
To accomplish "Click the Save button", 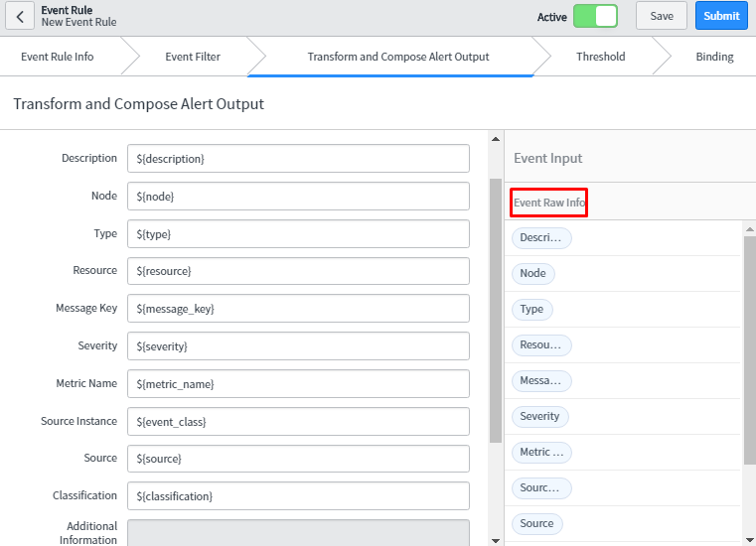I will coord(662,16).
